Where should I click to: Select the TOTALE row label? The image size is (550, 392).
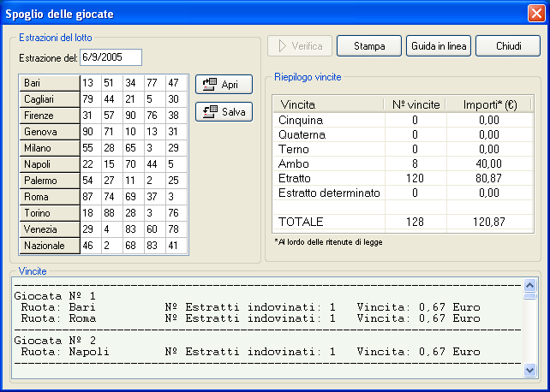point(301,222)
